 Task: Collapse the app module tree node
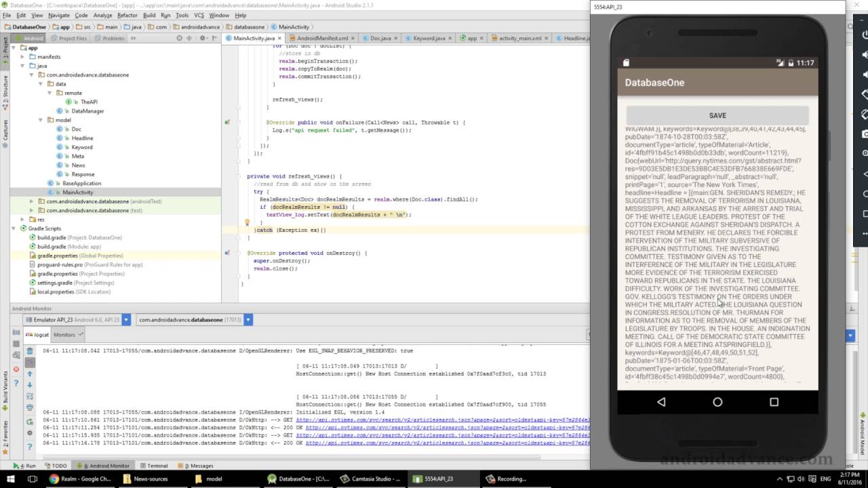click(x=15, y=48)
